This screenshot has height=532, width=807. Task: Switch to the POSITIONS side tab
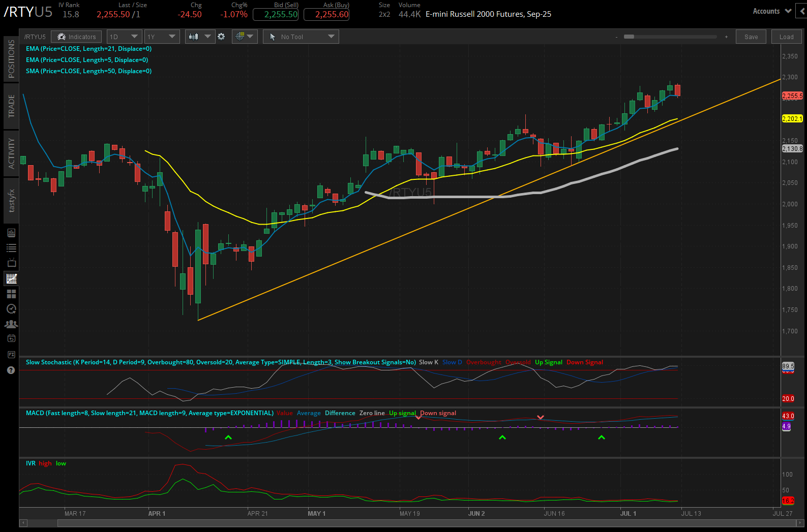11,59
